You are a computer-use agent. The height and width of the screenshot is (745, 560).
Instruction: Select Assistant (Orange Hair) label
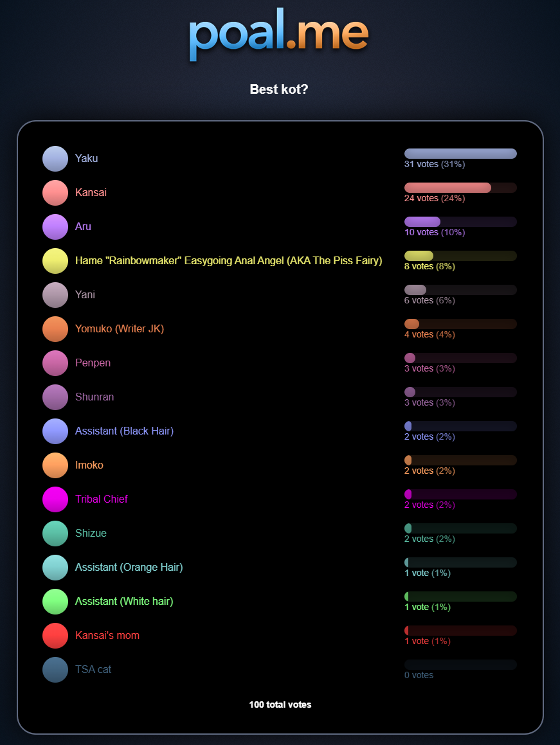[129, 568]
